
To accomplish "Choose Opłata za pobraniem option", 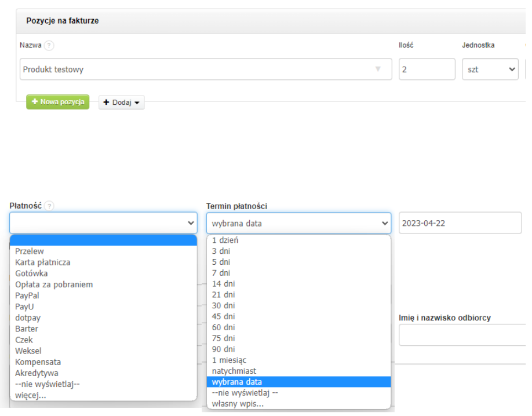I will (x=104, y=284).
